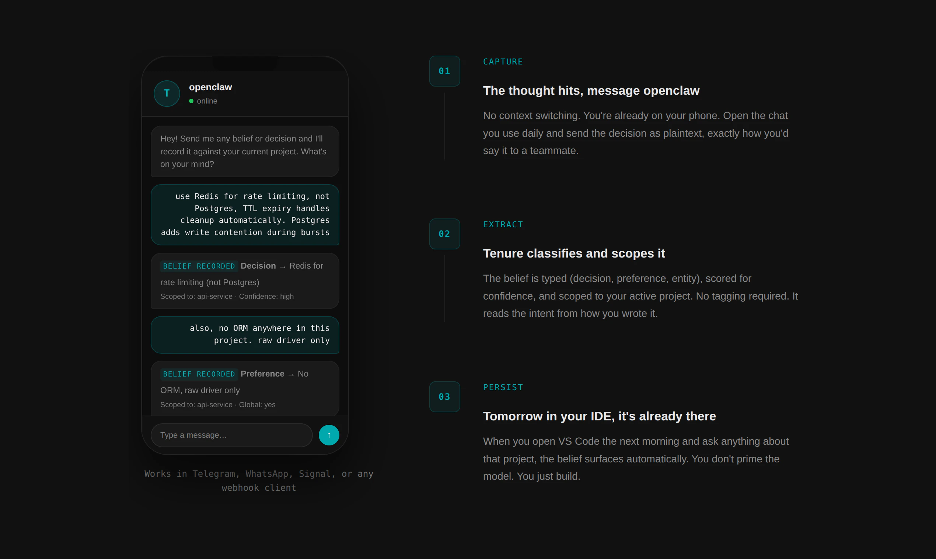Select the 01 step badge
The image size is (936, 560).
pyautogui.click(x=444, y=71)
